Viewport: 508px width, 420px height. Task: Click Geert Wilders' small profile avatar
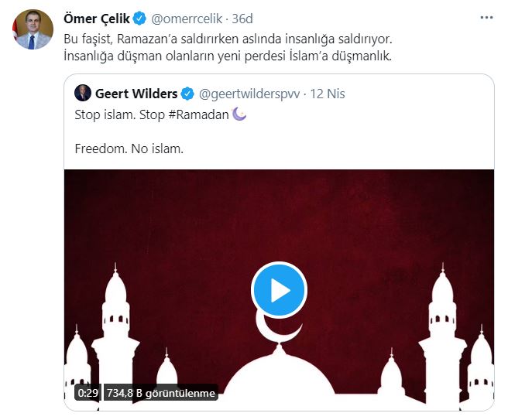(x=83, y=94)
